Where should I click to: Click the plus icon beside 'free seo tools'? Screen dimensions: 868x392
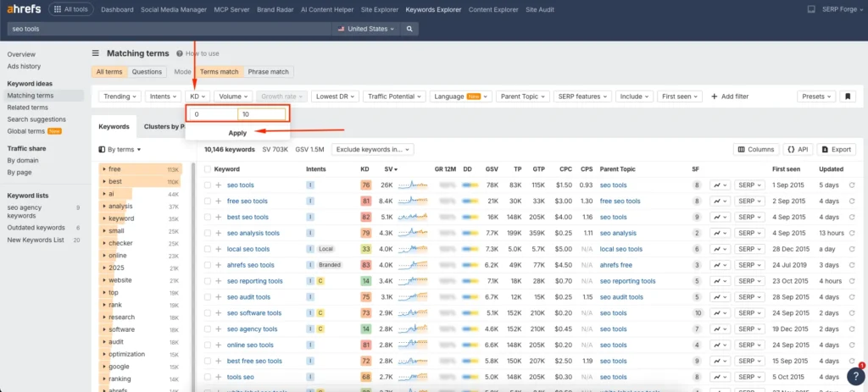click(219, 201)
